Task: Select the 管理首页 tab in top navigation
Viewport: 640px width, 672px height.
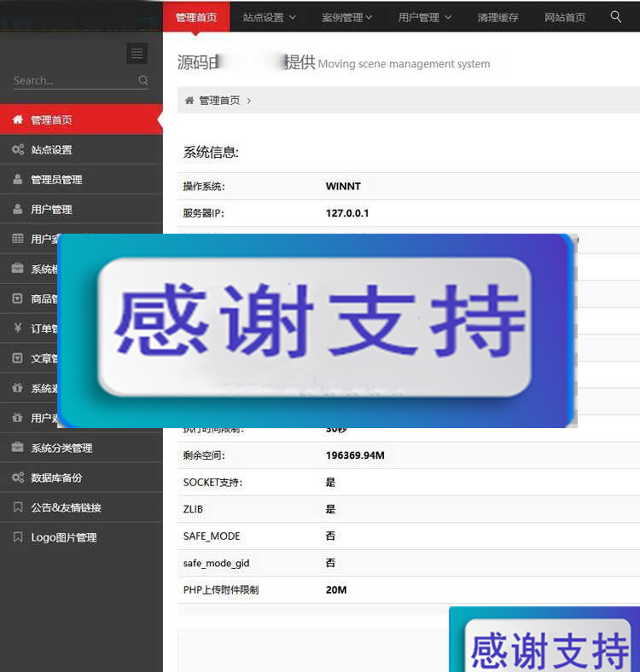Action: pos(196,17)
